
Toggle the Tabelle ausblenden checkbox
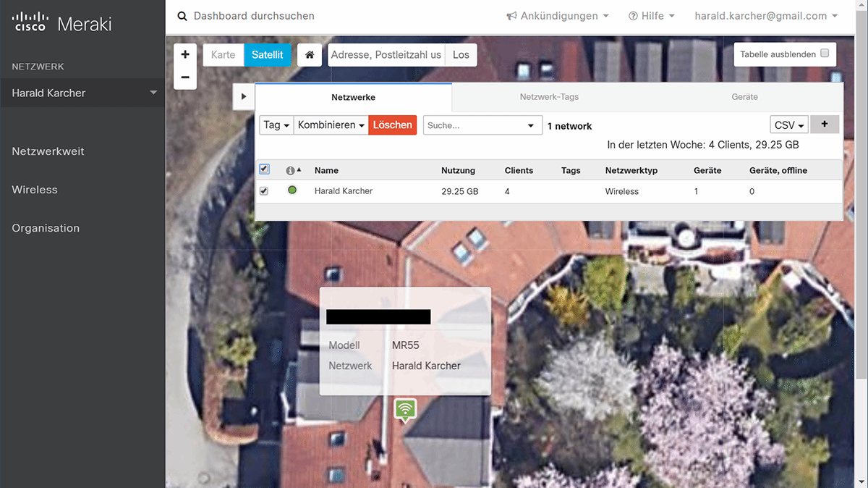[825, 54]
